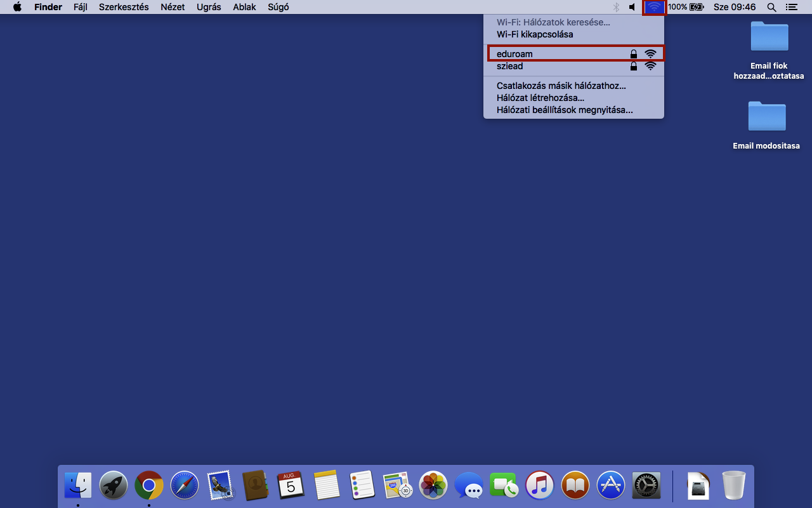This screenshot has width=812, height=508.
Task: Open Hálózati beállítások megnyitása…
Action: (565, 110)
